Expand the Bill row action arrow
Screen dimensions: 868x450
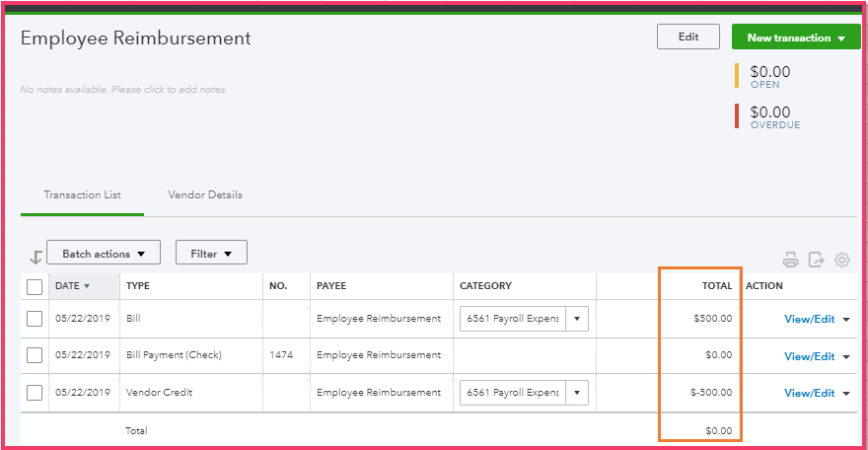point(846,320)
